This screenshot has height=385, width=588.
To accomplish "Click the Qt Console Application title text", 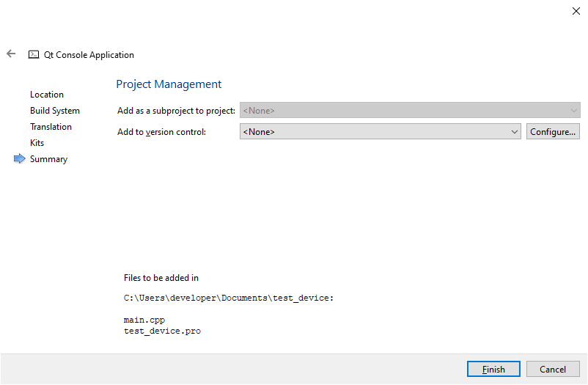I will click(89, 55).
